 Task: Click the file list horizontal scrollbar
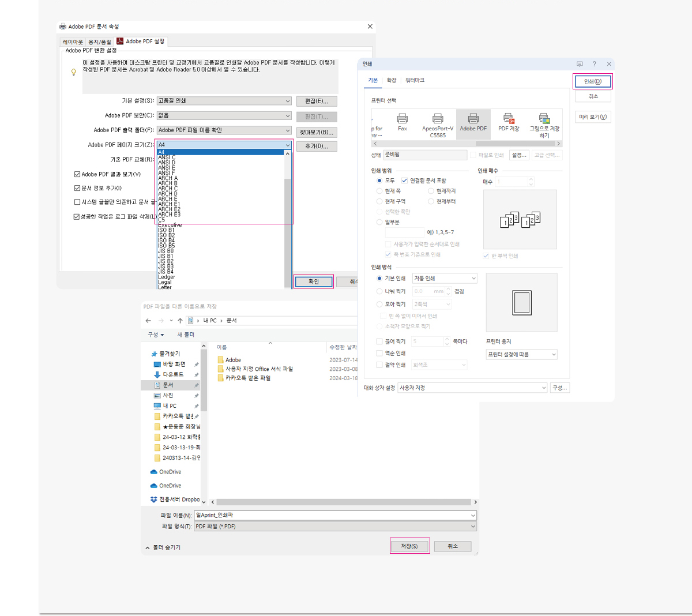[343, 502]
